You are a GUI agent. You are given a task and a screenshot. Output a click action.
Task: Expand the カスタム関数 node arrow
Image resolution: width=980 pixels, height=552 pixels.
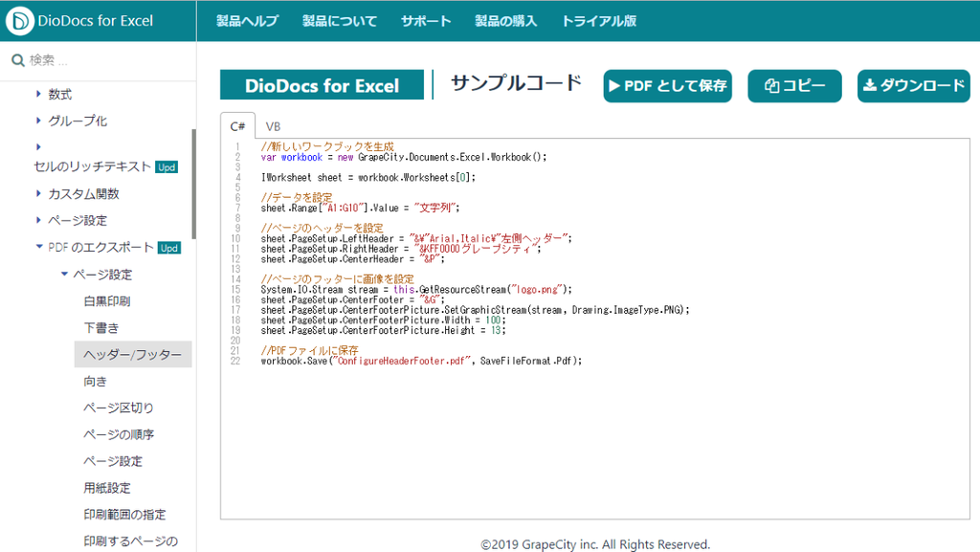pos(38,193)
